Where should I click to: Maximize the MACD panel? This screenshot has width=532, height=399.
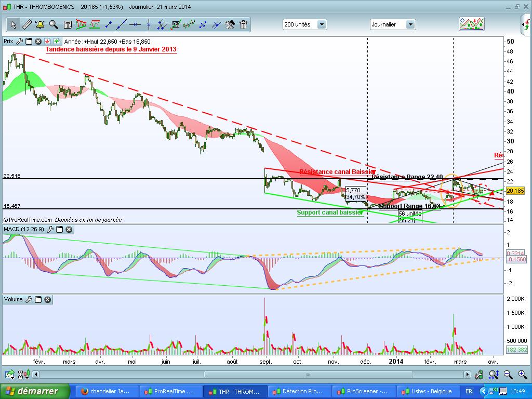(59, 230)
